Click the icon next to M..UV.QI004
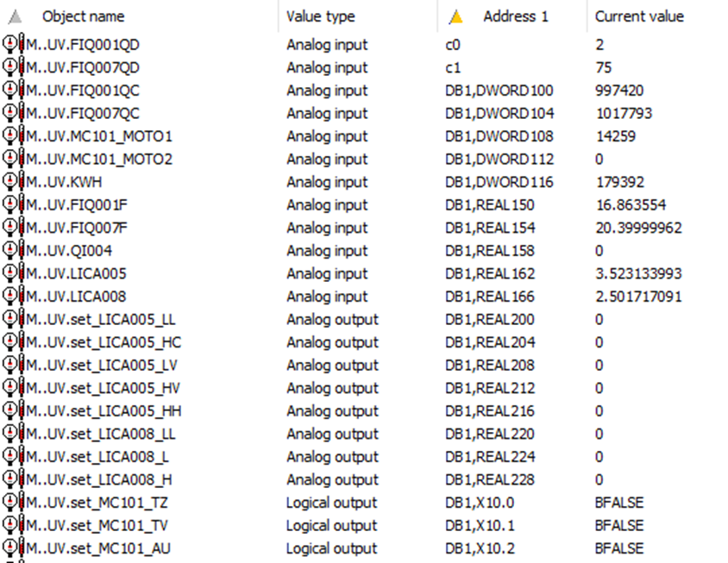The image size is (728, 563). click(x=14, y=250)
